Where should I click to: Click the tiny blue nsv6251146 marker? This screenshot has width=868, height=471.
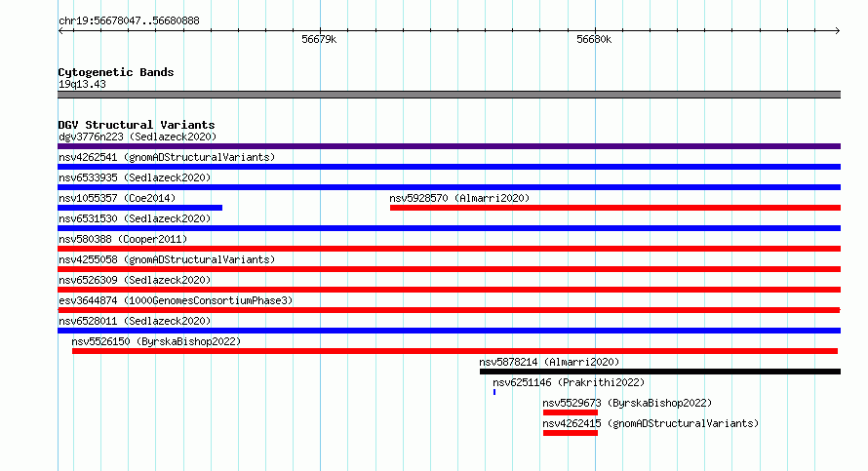pos(494,392)
